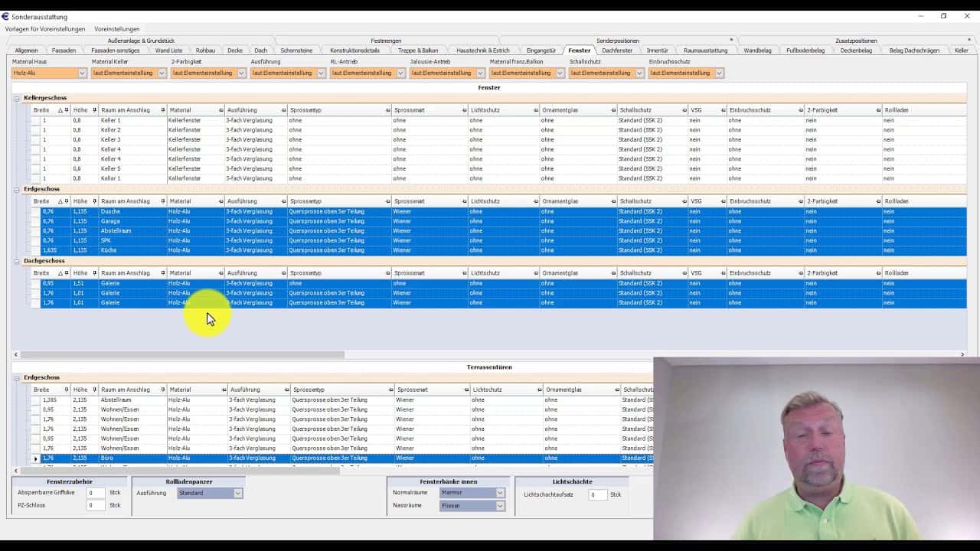Click filter icon on Kellergeschoss Sprossentyp column
Viewport: 980px width, 551px height.
[387, 110]
